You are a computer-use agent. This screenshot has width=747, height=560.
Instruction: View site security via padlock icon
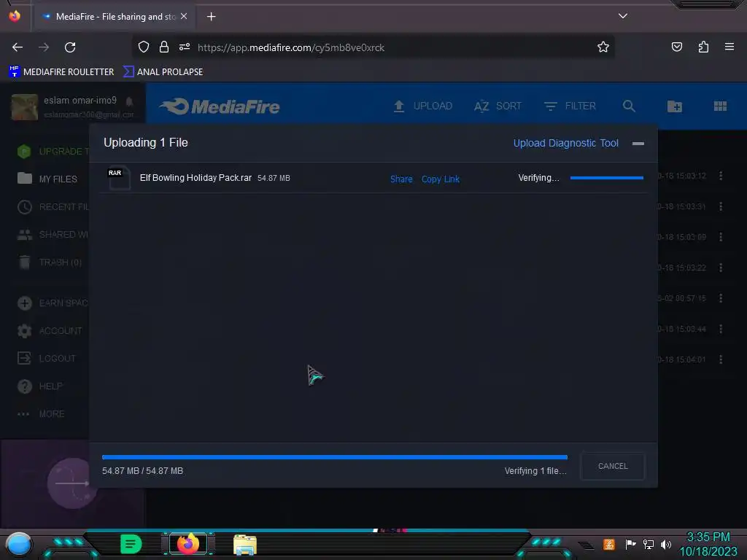coord(164,47)
